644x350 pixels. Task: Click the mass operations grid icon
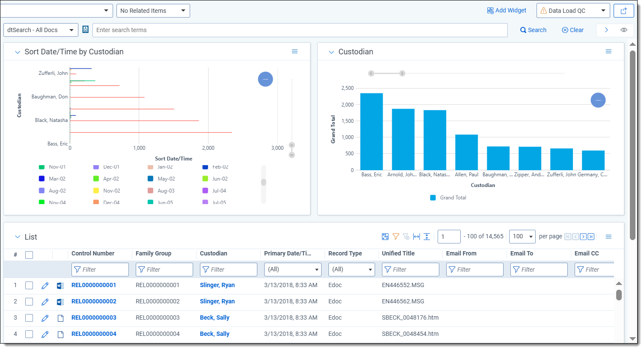coord(385,237)
